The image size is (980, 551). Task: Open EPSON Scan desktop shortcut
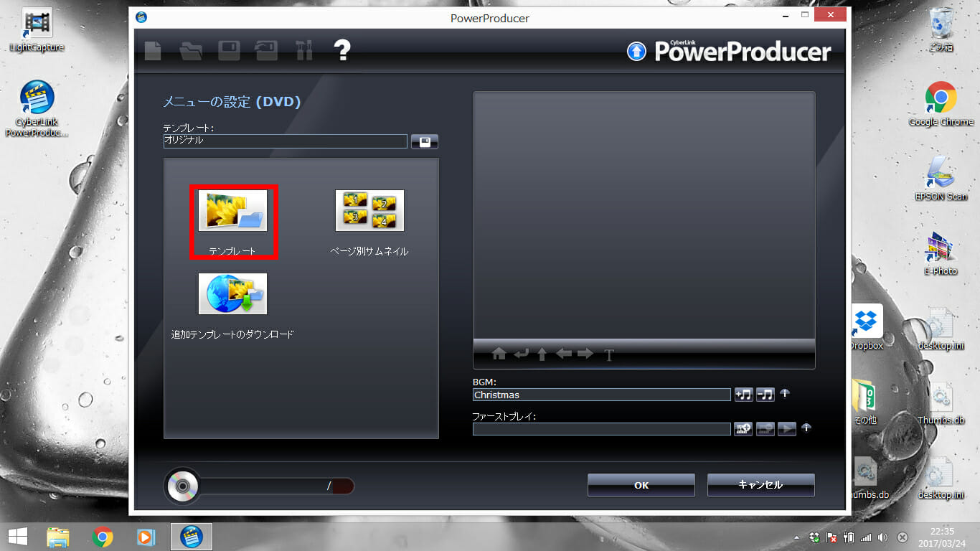pyautogui.click(x=941, y=178)
